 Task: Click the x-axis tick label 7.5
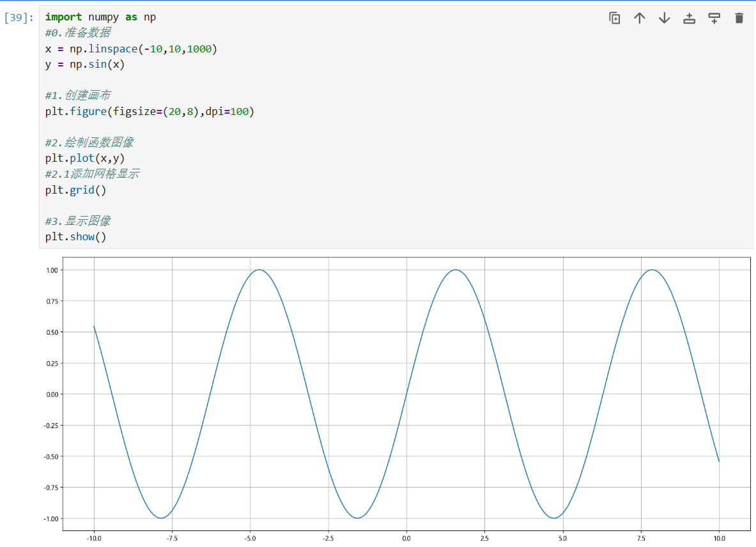pos(641,538)
